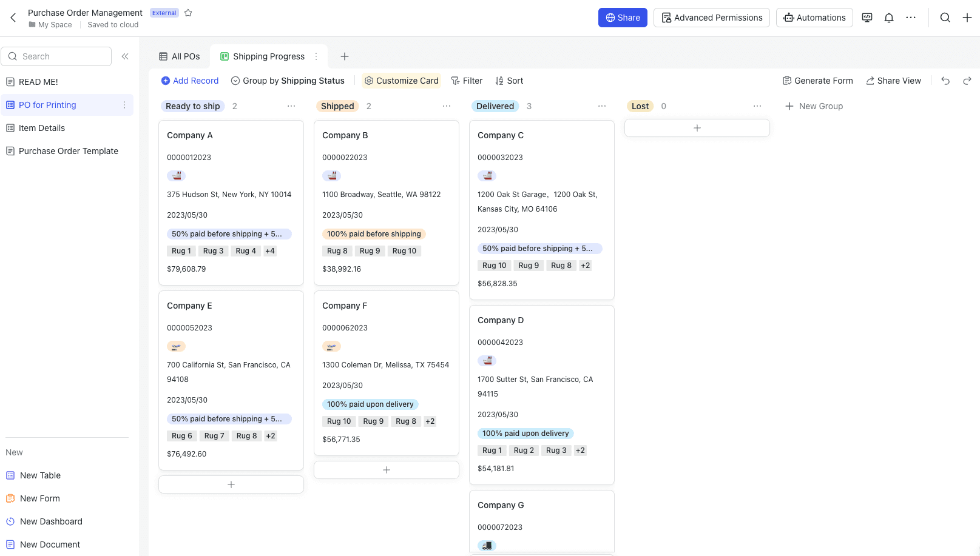Add card to Ready to ship column
Viewport: 980px width, 556px height.
coord(231,484)
